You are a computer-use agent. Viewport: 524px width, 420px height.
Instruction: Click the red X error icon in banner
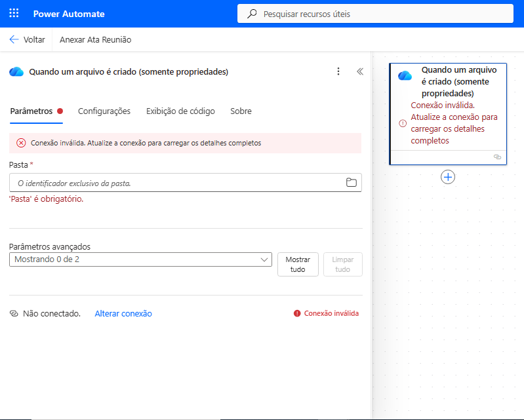tap(21, 143)
